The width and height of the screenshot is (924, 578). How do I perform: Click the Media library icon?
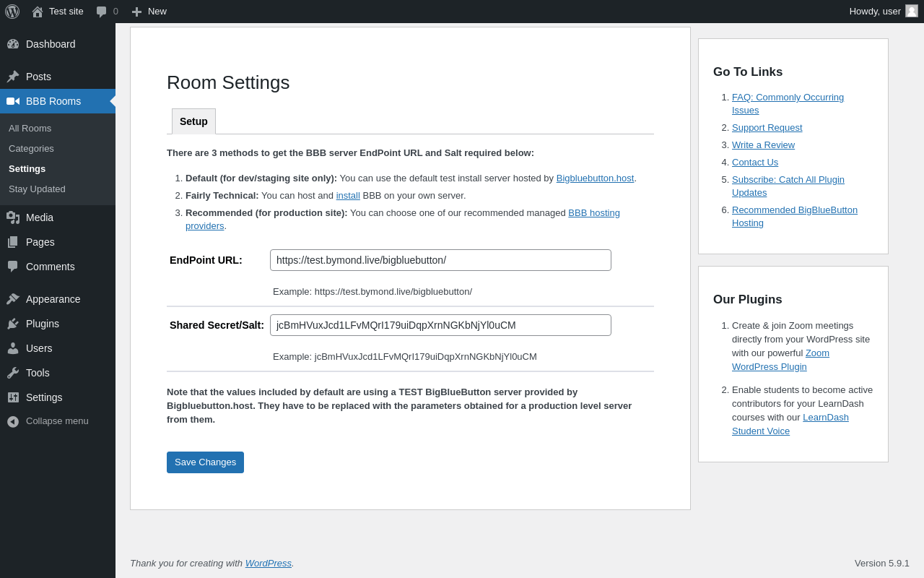click(13, 217)
